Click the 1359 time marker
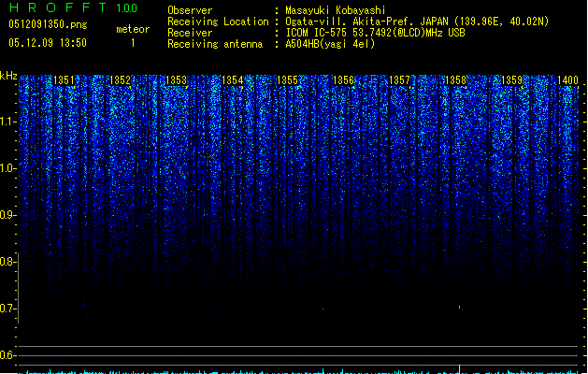Screen dimensions: 588x374 (512, 79)
